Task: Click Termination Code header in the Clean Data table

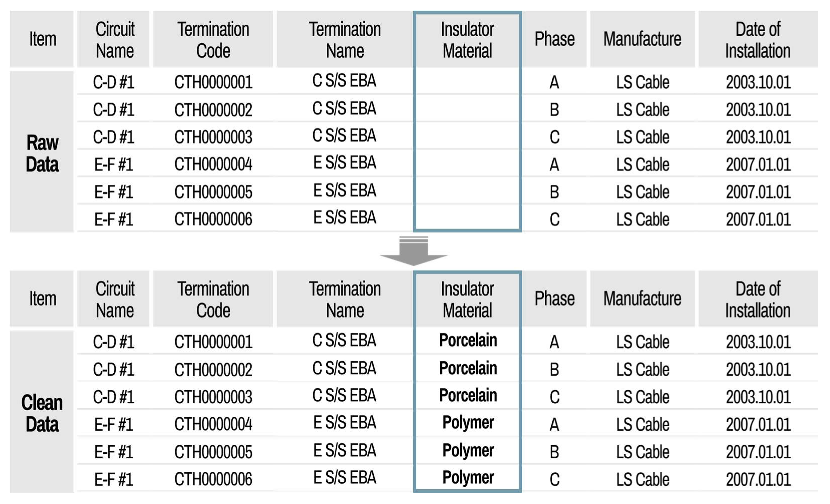Action: point(213,299)
